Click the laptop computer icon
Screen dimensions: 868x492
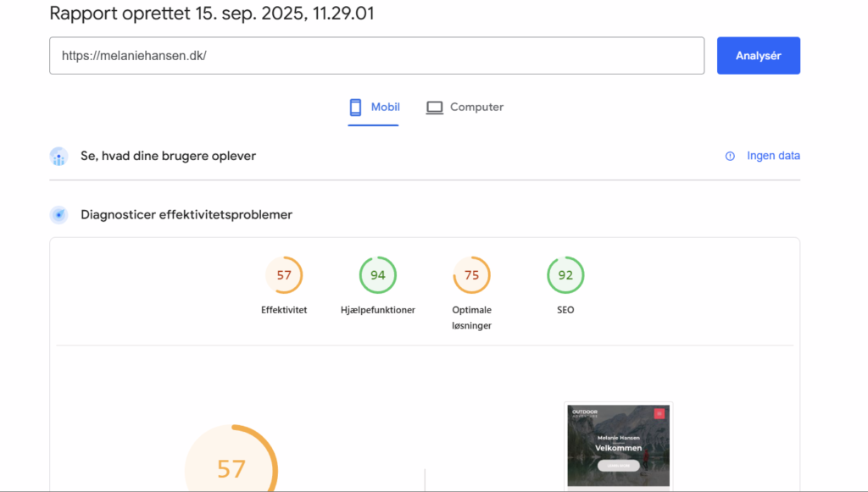coord(435,108)
